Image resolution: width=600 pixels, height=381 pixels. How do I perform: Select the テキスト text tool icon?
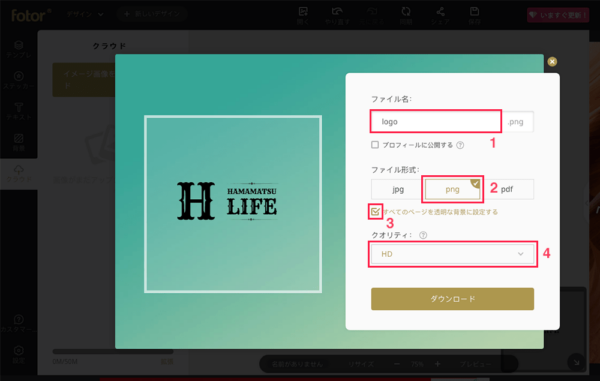[x=18, y=111]
